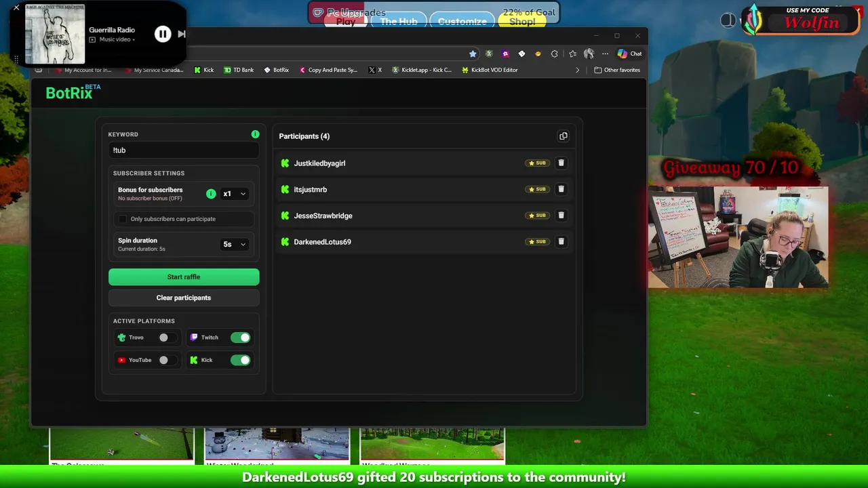Click the Kick icon beside DarkenedLotus69
This screenshot has height=488, width=868.
point(285,242)
